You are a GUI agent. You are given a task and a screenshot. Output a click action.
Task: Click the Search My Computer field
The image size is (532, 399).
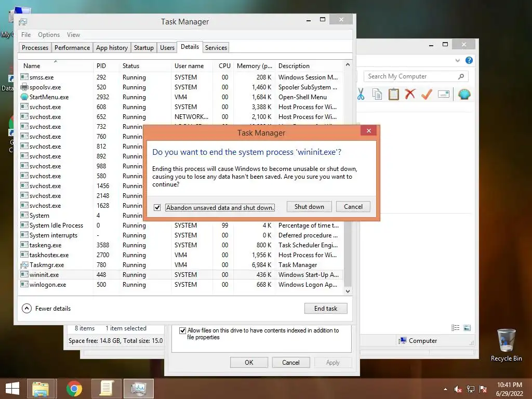[416, 76]
